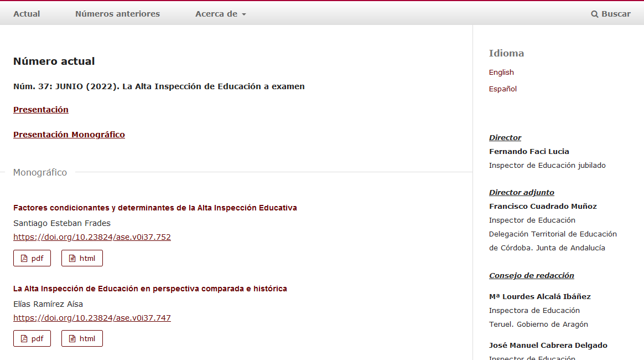
Task: Open DOI link ending in 747
Action: (92, 318)
